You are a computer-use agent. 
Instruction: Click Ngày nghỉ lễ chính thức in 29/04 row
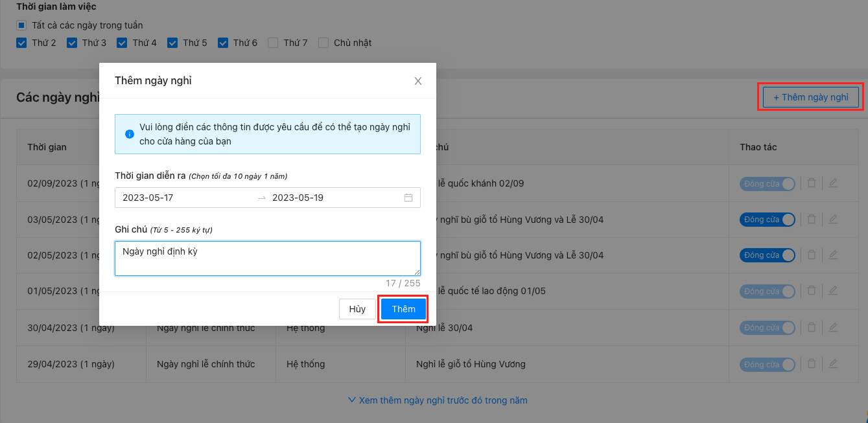pyautogui.click(x=206, y=364)
